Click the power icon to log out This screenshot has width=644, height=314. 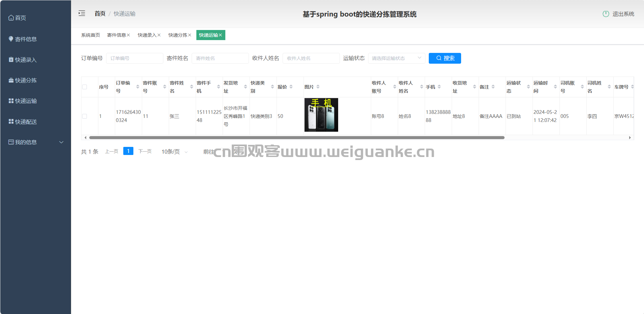(606, 14)
